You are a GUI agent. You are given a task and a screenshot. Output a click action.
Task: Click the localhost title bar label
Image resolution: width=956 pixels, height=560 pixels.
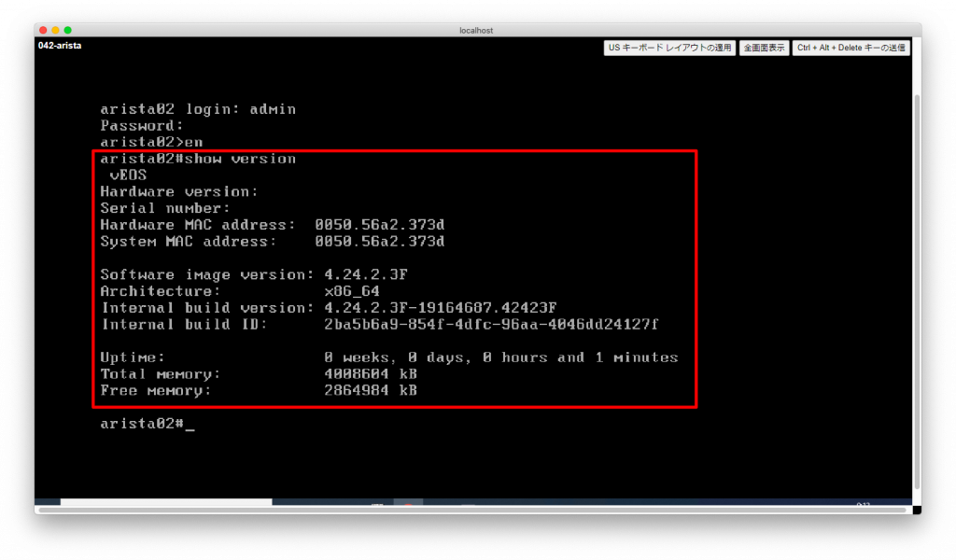coord(477,29)
